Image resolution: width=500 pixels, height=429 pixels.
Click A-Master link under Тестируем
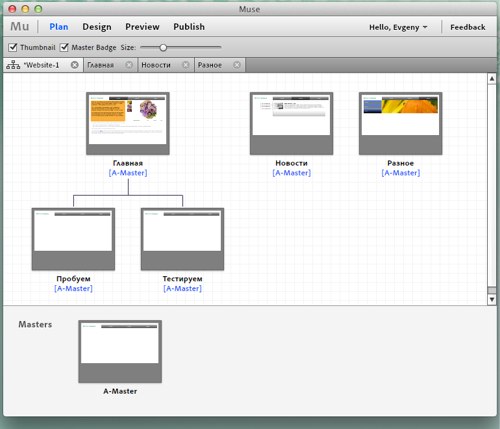click(182, 288)
